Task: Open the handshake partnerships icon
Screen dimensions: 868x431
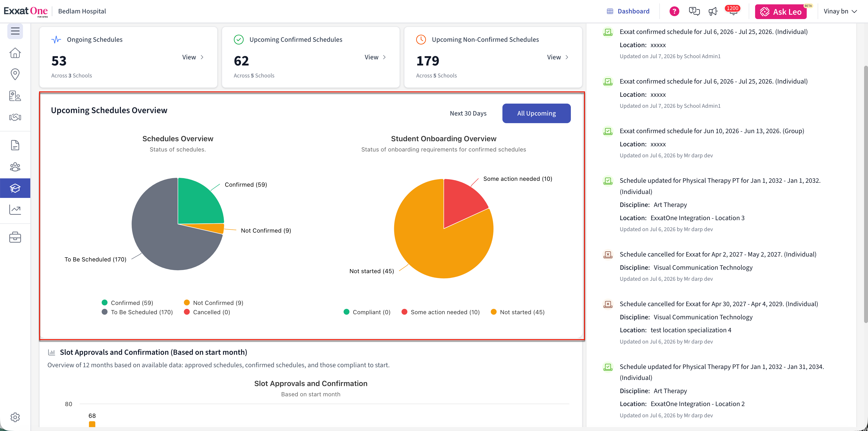Action: point(15,117)
